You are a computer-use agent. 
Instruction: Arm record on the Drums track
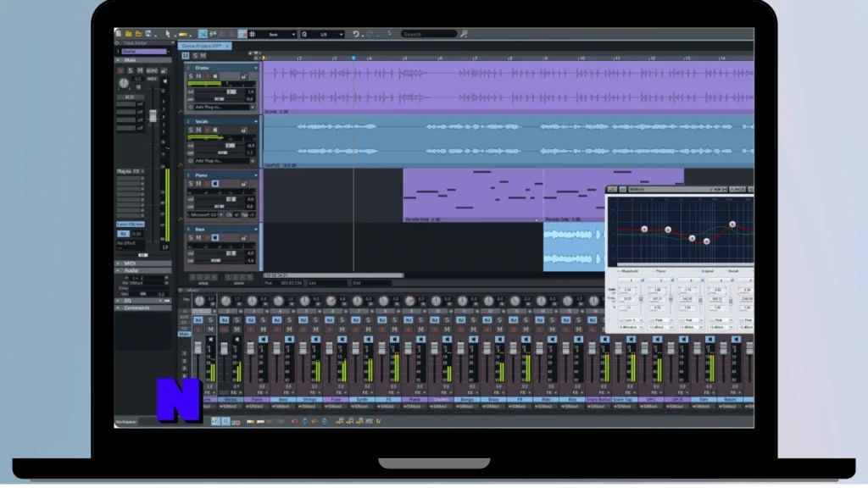(208, 76)
